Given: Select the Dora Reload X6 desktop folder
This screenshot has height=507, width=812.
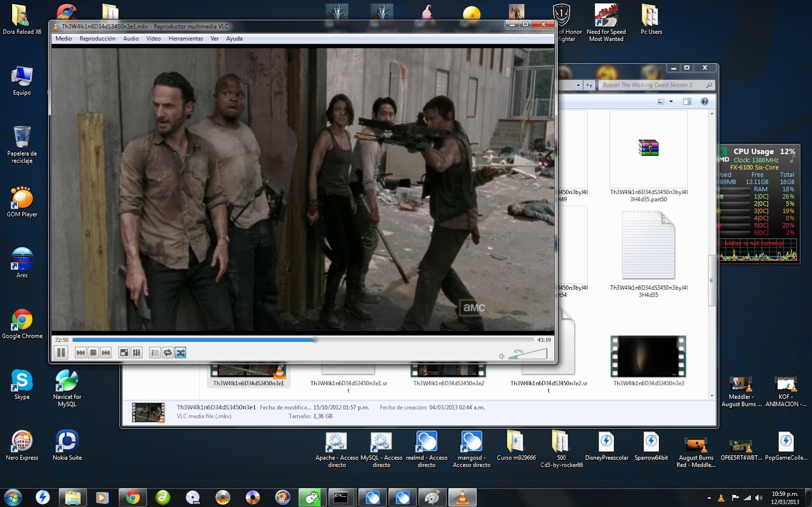Looking at the screenshot, I should pos(22,19).
